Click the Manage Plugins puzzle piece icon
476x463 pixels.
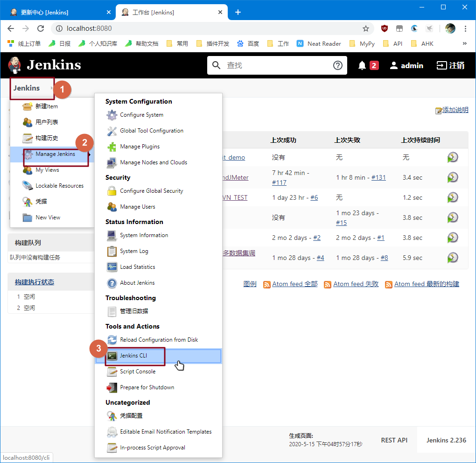point(112,147)
